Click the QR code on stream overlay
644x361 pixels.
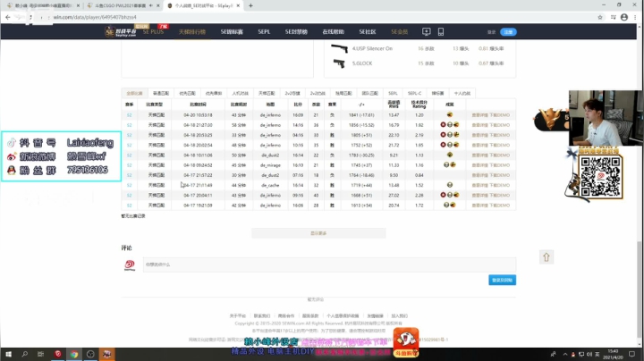click(600, 176)
